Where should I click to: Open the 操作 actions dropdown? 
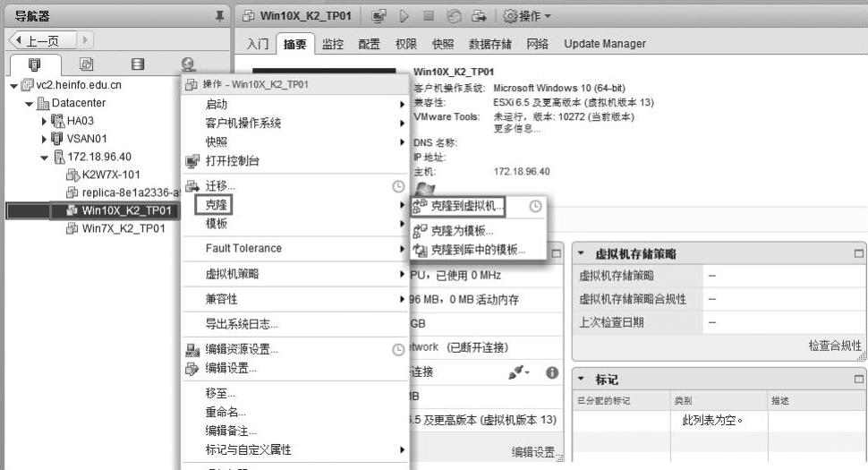tap(527, 16)
